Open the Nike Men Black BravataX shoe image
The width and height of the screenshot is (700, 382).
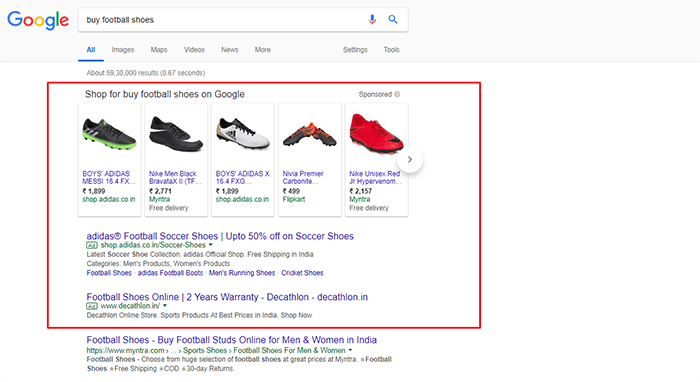click(x=176, y=134)
